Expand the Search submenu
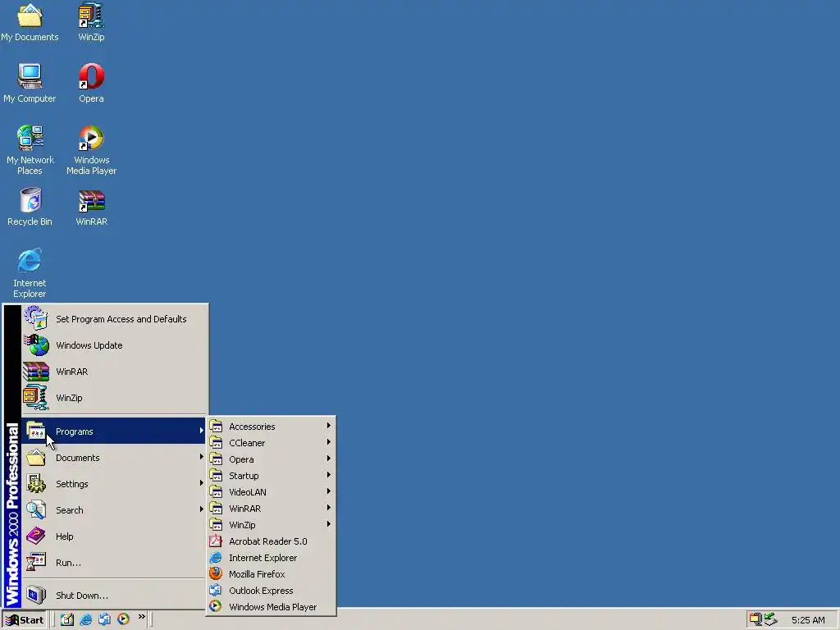Viewport: 840px width, 630px height. [113, 510]
